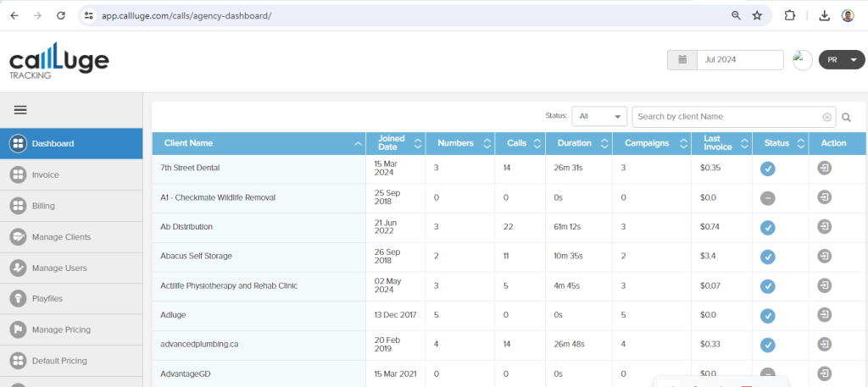Click the Search by client Name field
The width and height of the screenshot is (868, 387).
pos(727,117)
